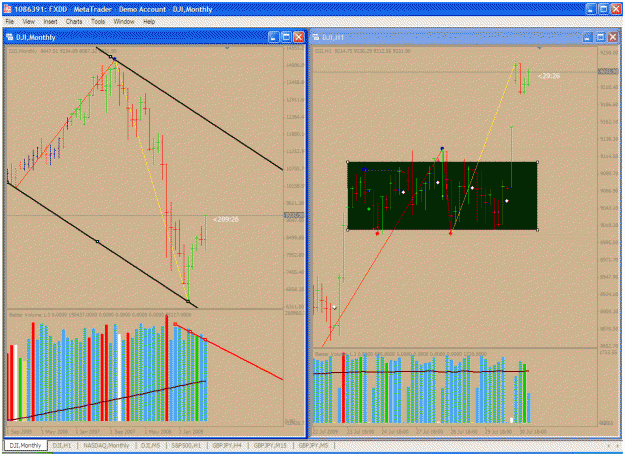
Task: Click the MetaTrader application icon in title bar
Action: pyautogui.click(x=7, y=9)
